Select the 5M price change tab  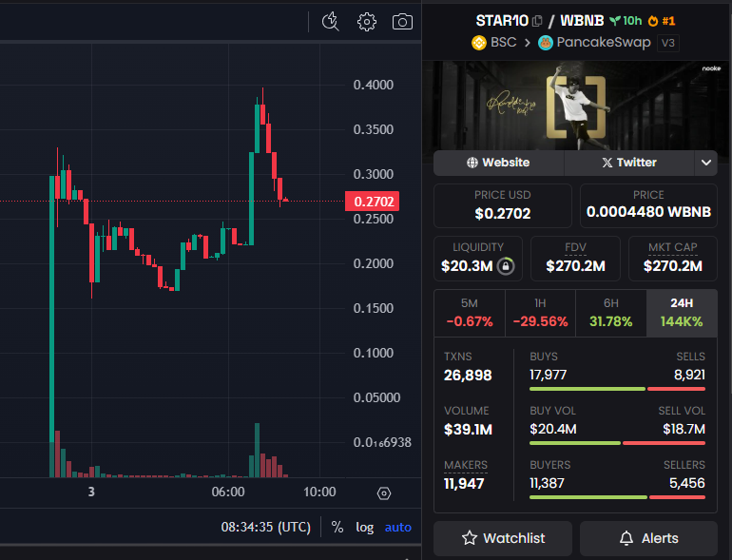(x=470, y=313)
